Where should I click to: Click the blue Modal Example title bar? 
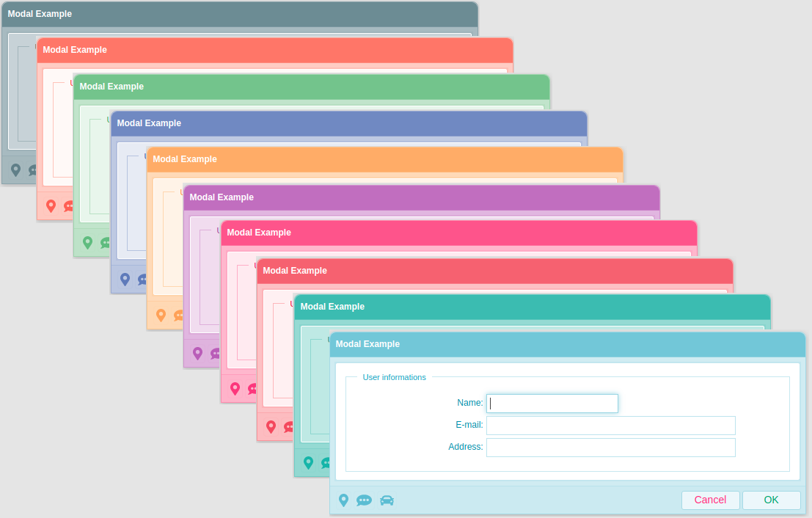[349, 123]
